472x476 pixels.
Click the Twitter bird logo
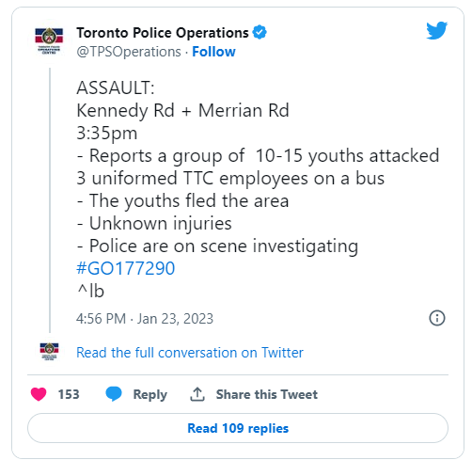(436, 30)
